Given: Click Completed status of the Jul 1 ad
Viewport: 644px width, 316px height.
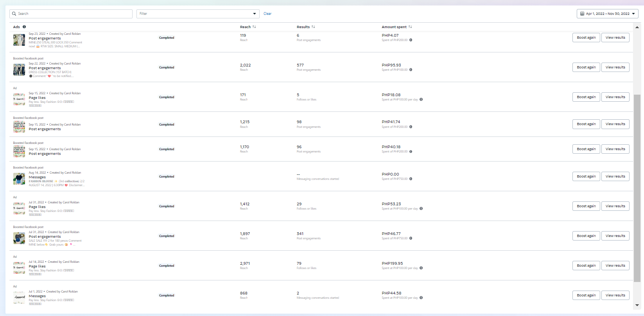Looking at the screenshot, I should (x=167, y=296).
